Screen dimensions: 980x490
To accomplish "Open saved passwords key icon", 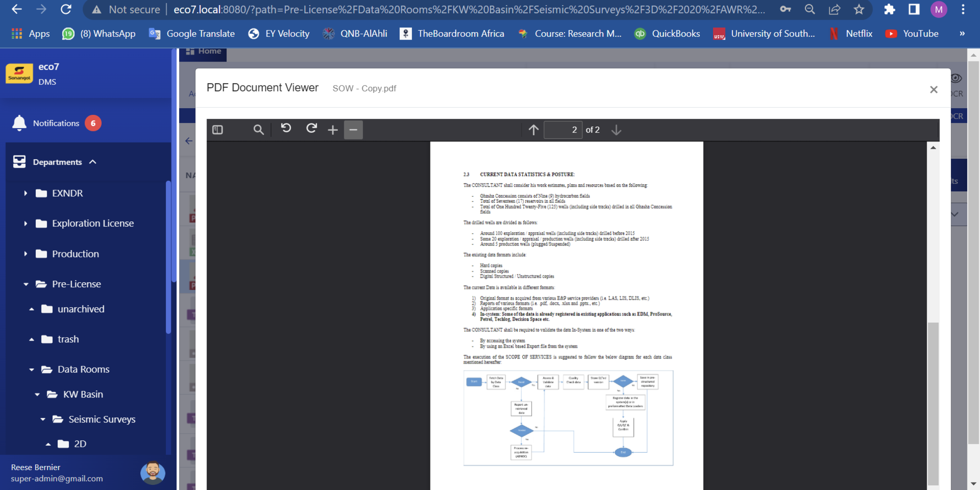I will click(785, 9).
